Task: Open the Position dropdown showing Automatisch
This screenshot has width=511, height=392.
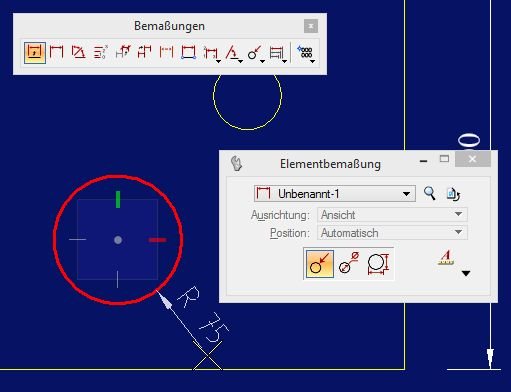Action: [392, 233]
